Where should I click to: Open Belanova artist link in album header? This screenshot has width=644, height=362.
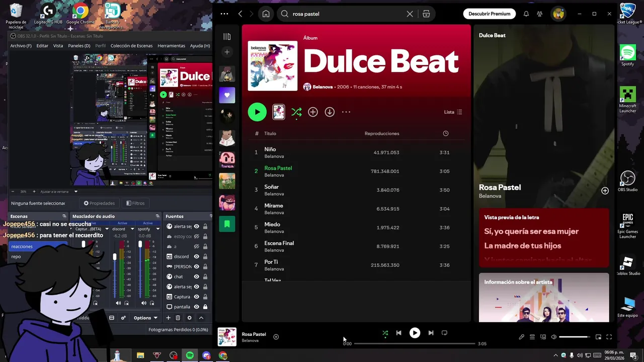[323, 87]
